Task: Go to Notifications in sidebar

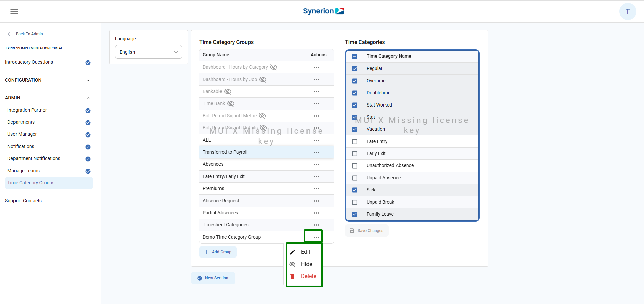Action: click(x=21, y=146)
